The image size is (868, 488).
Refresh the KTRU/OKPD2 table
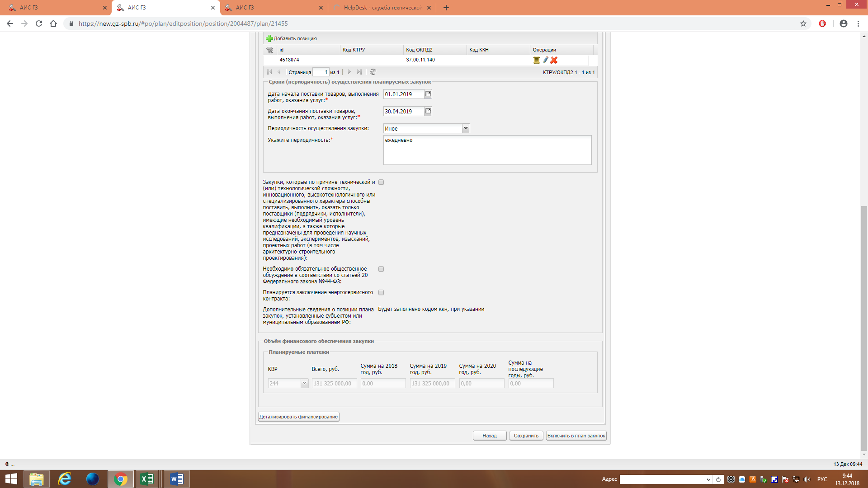[373, 72]
